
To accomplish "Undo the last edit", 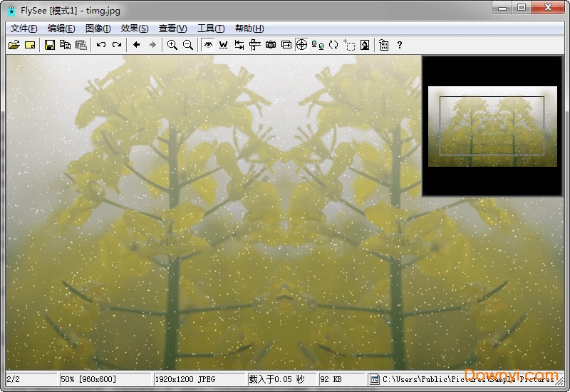I will pos(101,45).
